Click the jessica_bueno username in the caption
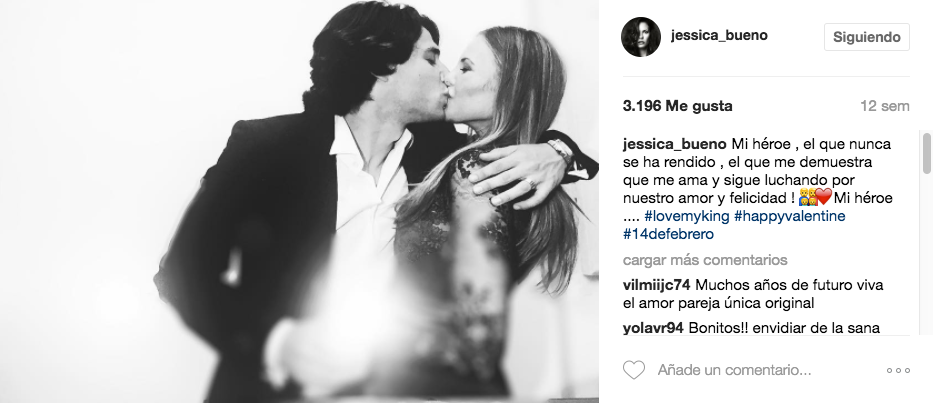 (674, 143)
